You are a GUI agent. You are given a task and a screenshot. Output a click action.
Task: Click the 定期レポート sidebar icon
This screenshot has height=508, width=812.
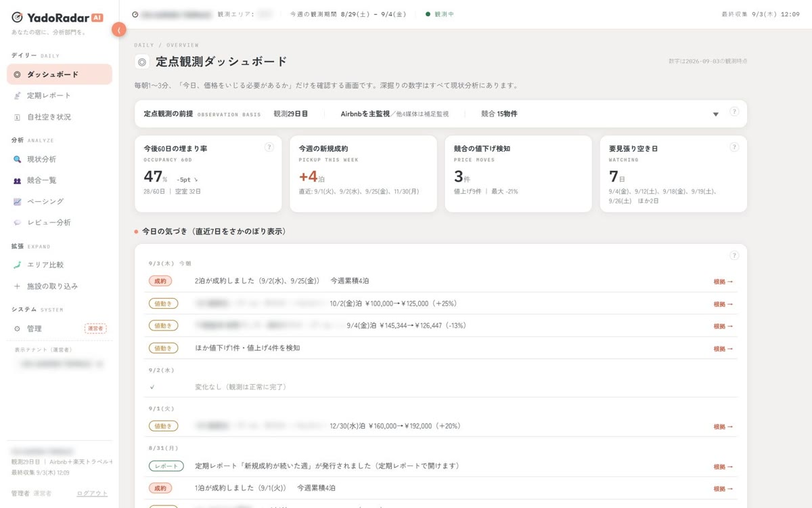18,96
